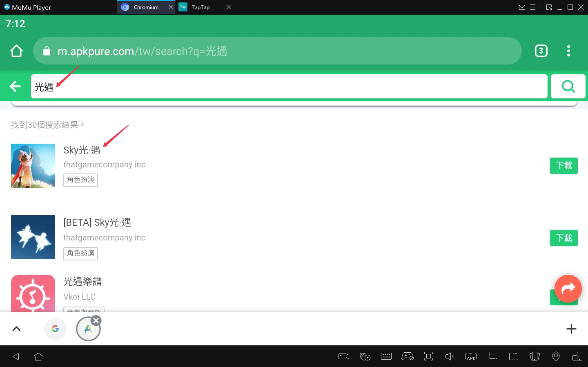Open the shared folder icon
The width and height of the screenshot is (588, 367).
[514, 356]
